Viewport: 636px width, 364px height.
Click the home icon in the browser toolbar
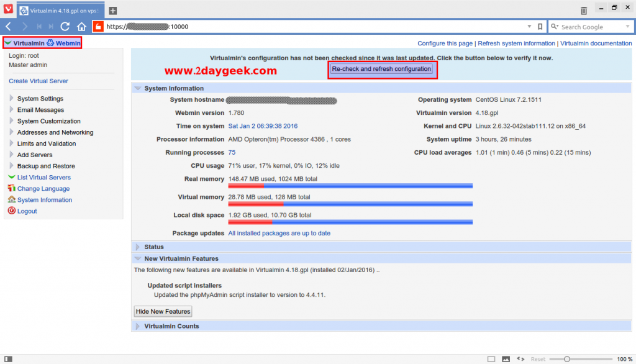click(x=81, y=26)
